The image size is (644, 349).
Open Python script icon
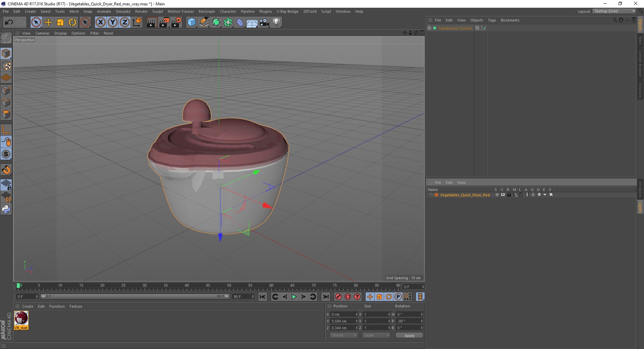pos(6,209)
